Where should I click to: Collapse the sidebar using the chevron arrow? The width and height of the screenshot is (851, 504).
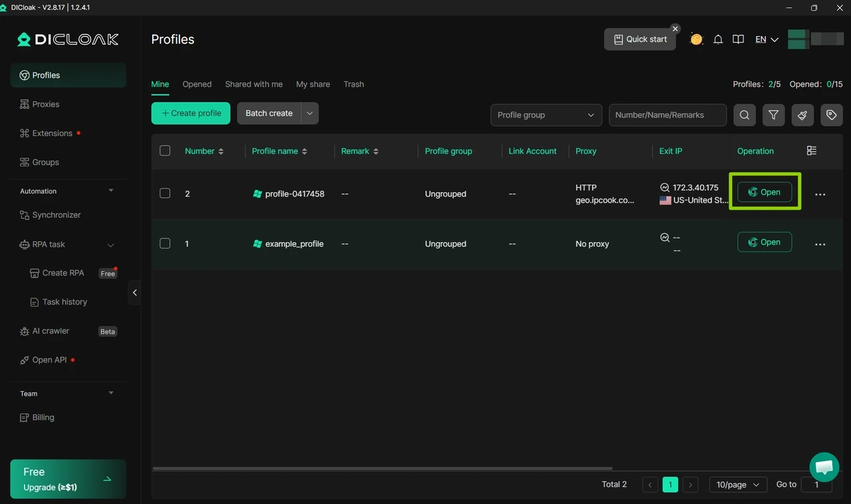134,293
